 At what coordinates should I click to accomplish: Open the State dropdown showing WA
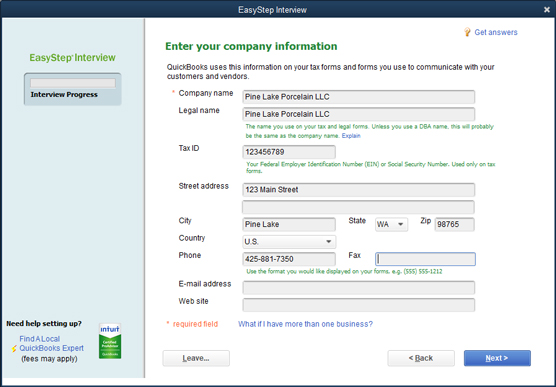tap(391, 225)
